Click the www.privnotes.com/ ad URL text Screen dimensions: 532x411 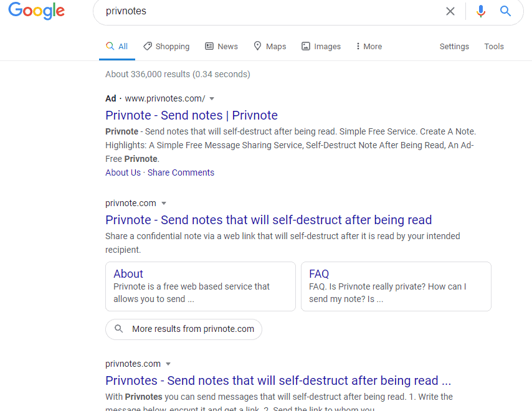pos(165,98)
